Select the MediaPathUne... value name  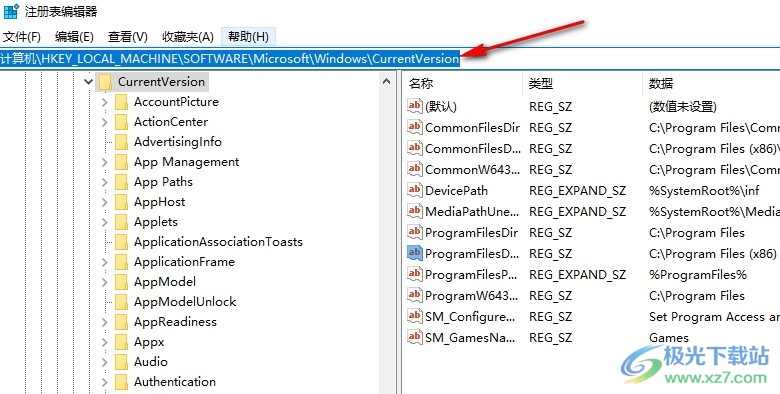point(473,211)
